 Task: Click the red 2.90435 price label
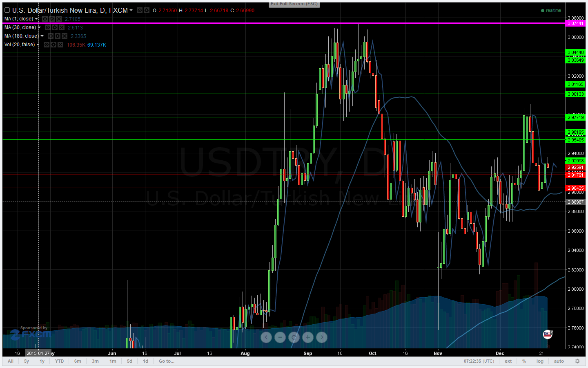575,188
